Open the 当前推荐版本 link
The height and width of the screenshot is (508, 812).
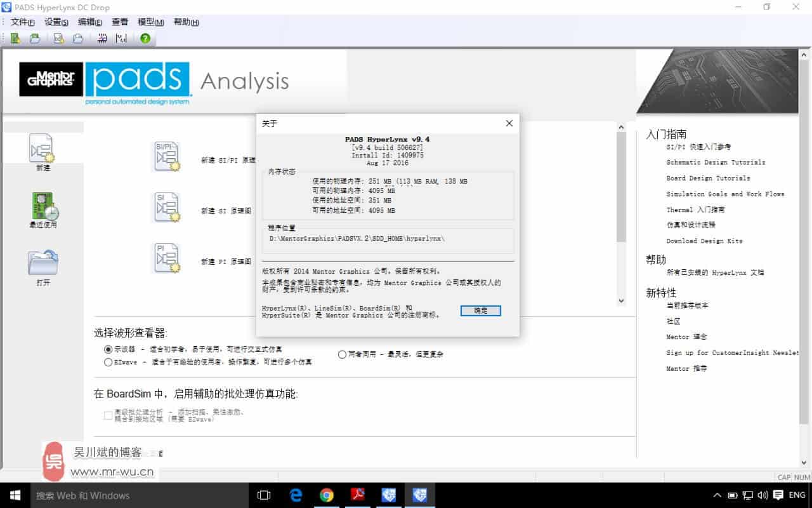click(687, 305)
